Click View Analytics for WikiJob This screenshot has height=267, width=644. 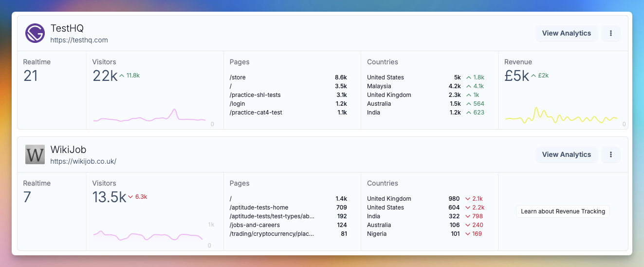coord(567,154)
